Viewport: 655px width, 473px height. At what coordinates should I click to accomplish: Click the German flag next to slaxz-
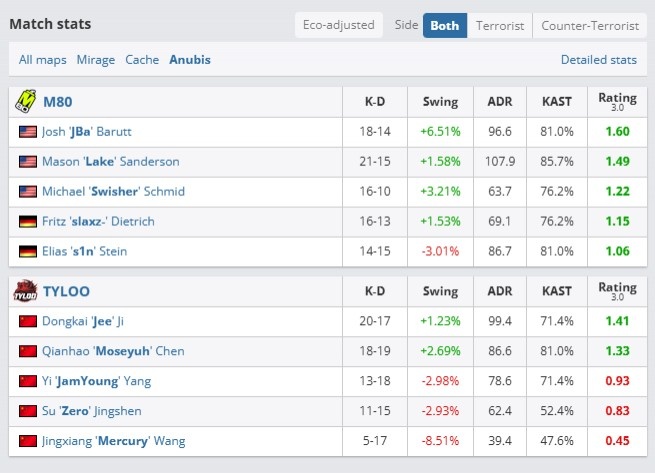click(28, 221)
